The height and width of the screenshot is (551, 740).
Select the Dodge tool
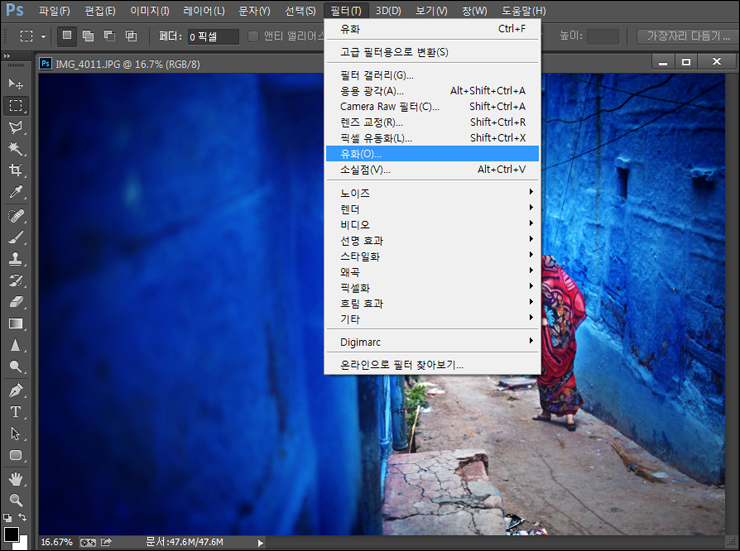(15, 367)
